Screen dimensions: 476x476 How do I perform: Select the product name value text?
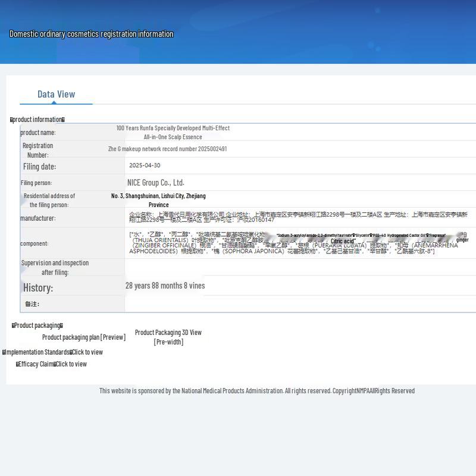click(x=173, y=132)
